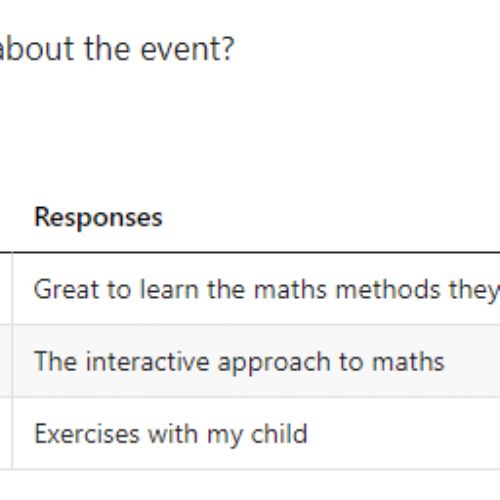Click empty space right of 'Exercises with my child'
This screenshot has width=500, height=500.
coord(403,433)
